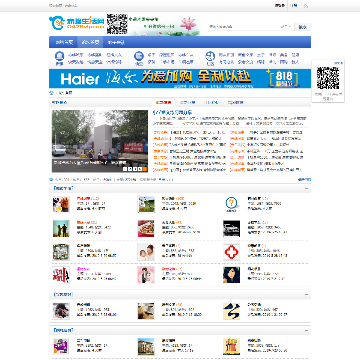Open the forum with question-mark icon
The image size is (360, 360).
click(x=231, y=204)
